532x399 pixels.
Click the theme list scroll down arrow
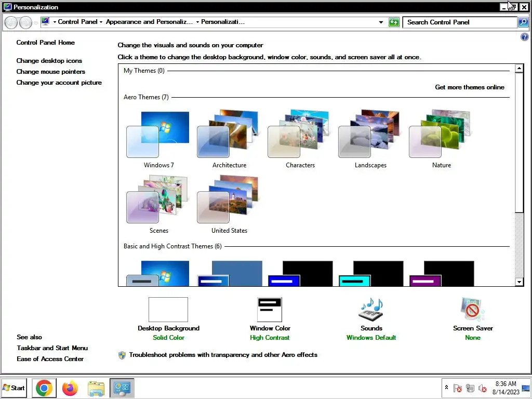tap(519, 282)
